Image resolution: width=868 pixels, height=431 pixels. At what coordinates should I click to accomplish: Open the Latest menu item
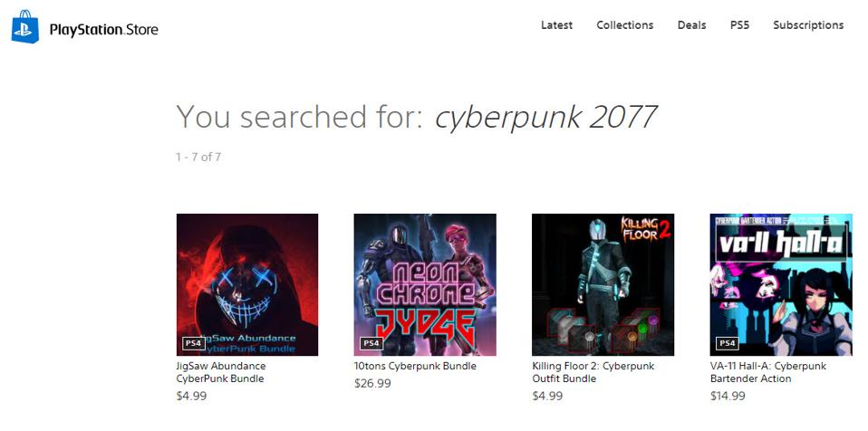[x=557, y=24]
